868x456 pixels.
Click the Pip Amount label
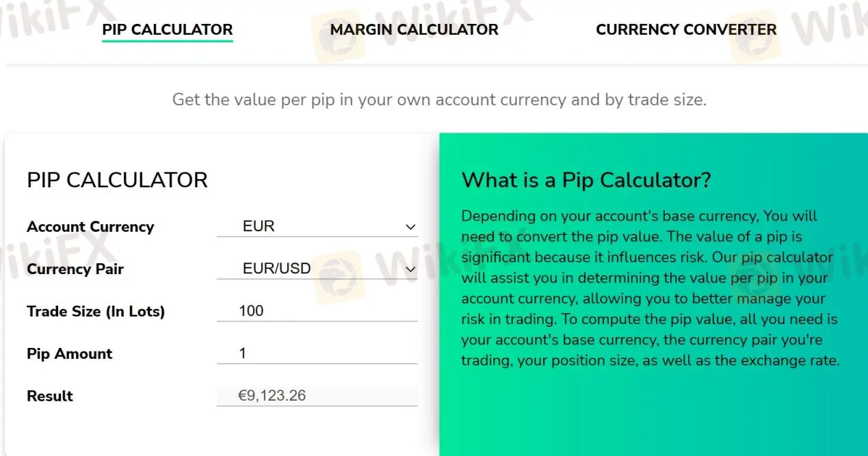point(70,354)
